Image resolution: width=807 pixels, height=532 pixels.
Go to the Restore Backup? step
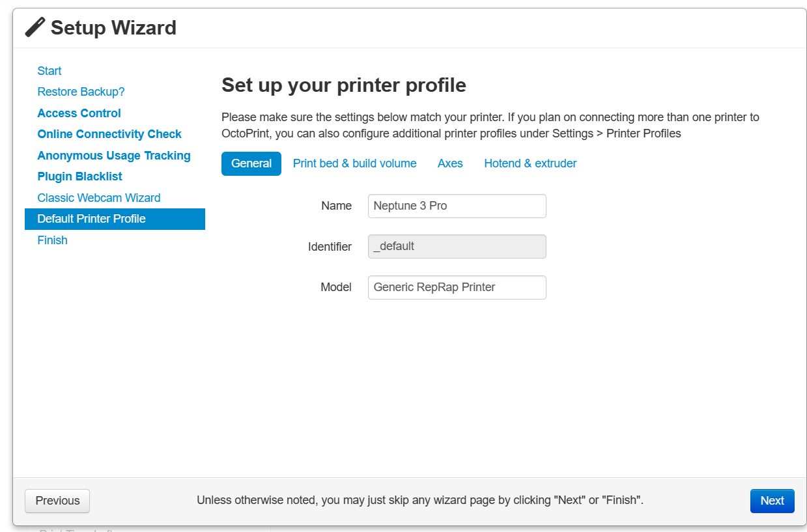[81, 92]
